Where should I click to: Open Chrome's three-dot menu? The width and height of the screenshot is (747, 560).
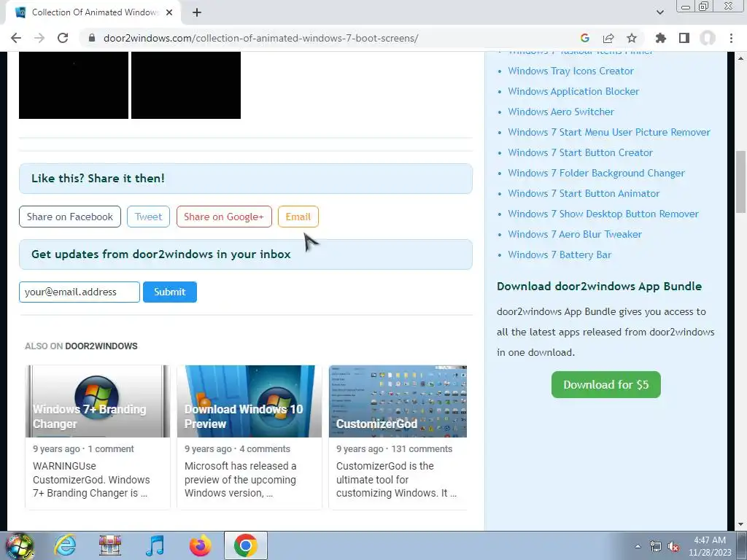(x=731, y=38)
